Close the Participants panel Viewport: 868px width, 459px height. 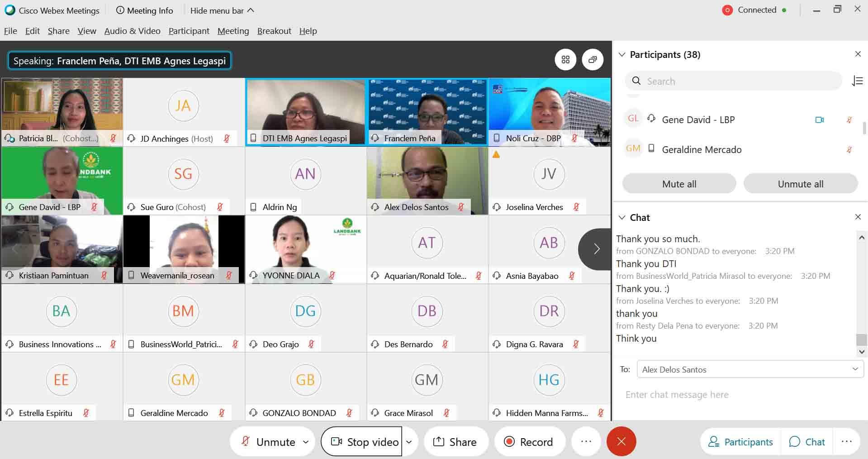858,54
